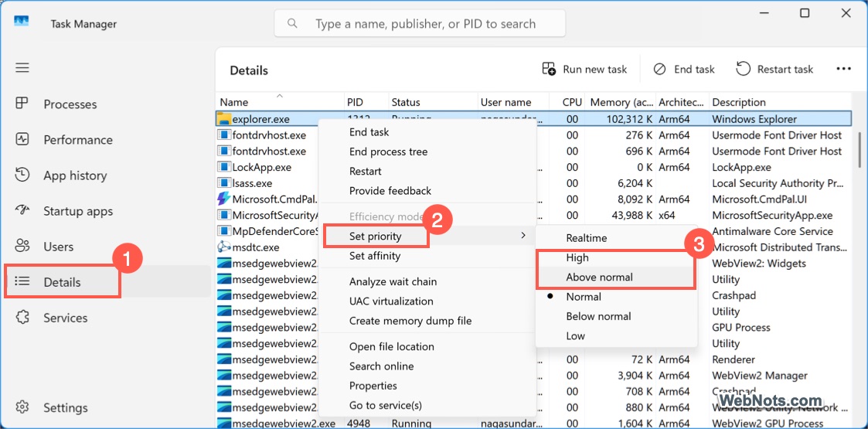Click the Users people icon
Screen dimensions: 868x429
[x=22, y=247]
